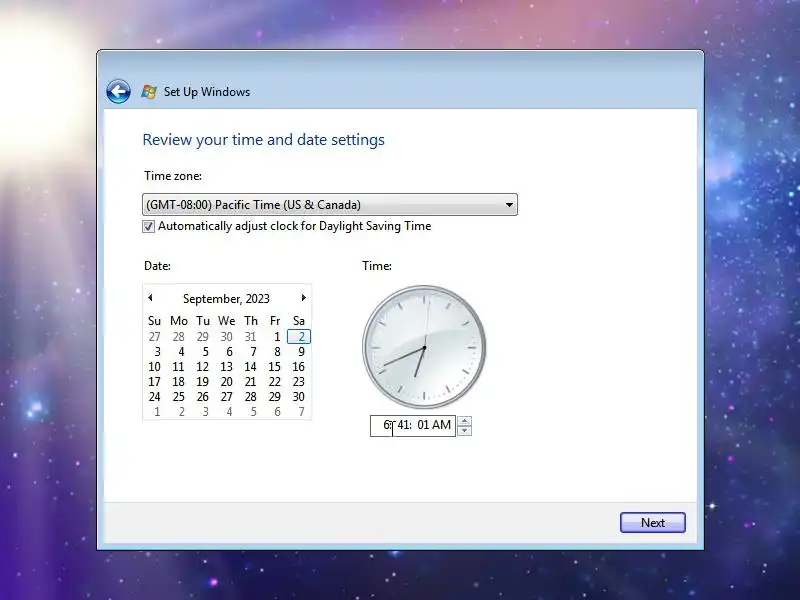Choose the 15th on the calendar
The height and width of the screenshot is (600, 800).
click(274, 367)
